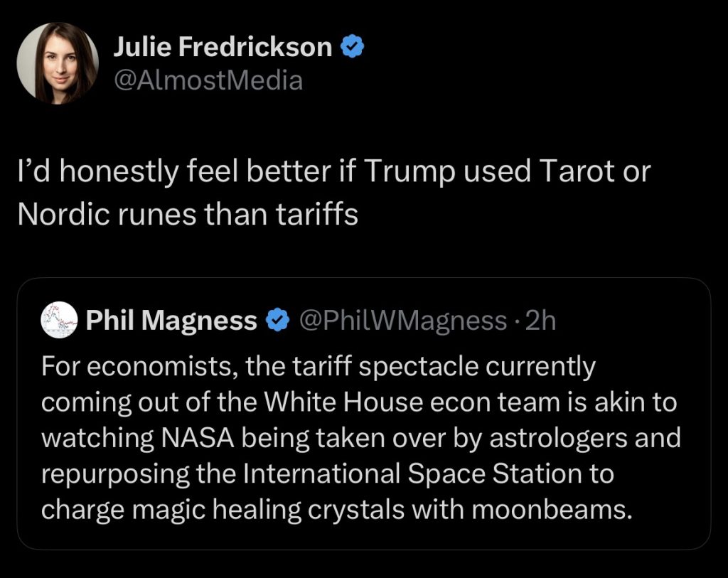728x578 pixels.
Task: Open the @PhilWMagness handle
Action: click(x=403, y=321)
